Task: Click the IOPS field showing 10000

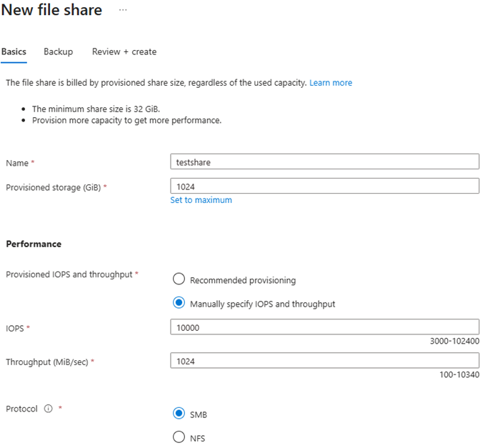Action: (x=324, y=327)
